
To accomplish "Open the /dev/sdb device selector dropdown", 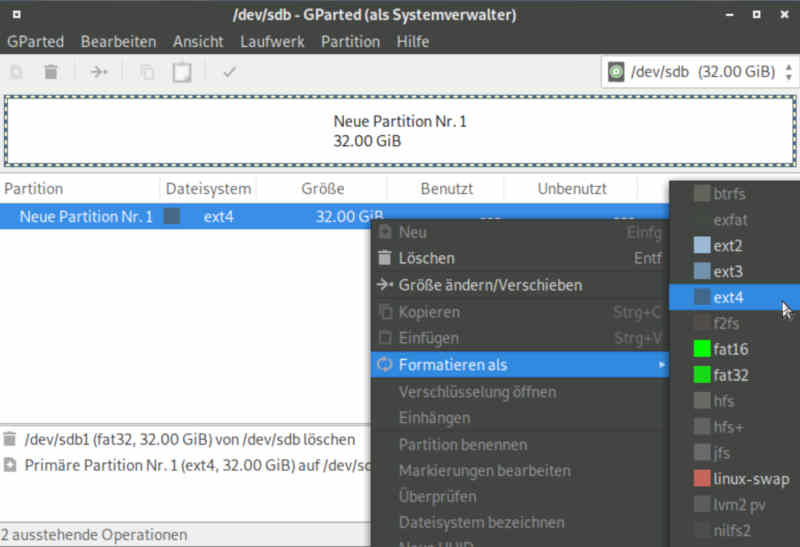I will tap(700, 72).
